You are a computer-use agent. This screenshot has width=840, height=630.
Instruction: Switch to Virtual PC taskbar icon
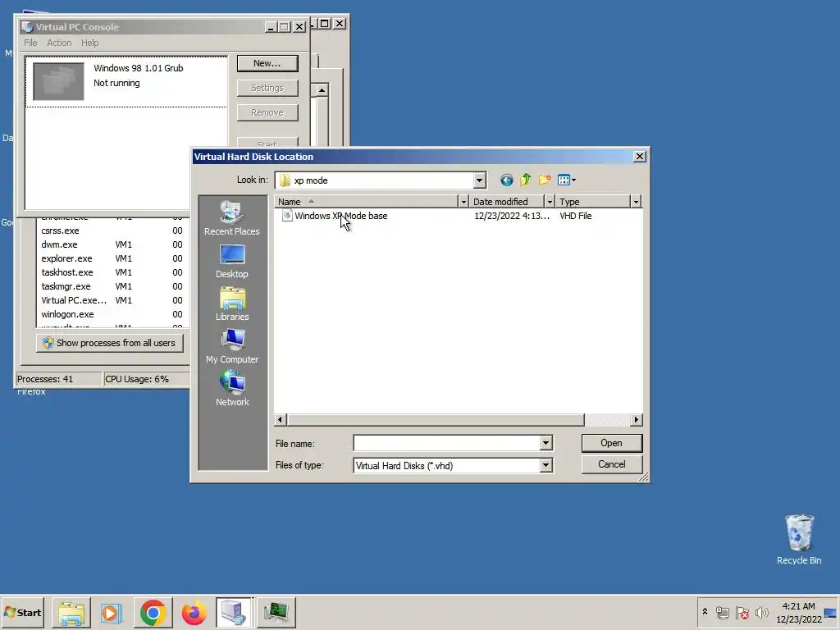(x=234, y=612)
